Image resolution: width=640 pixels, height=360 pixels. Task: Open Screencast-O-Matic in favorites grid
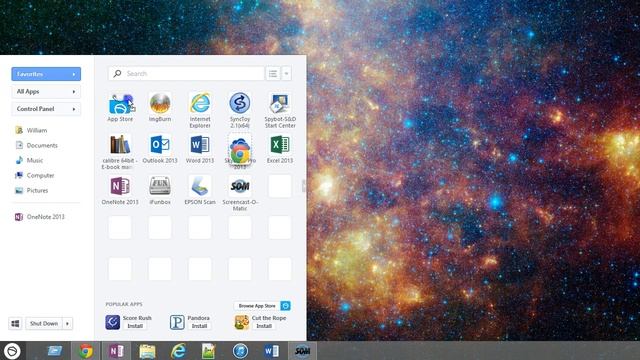[240, 186]
